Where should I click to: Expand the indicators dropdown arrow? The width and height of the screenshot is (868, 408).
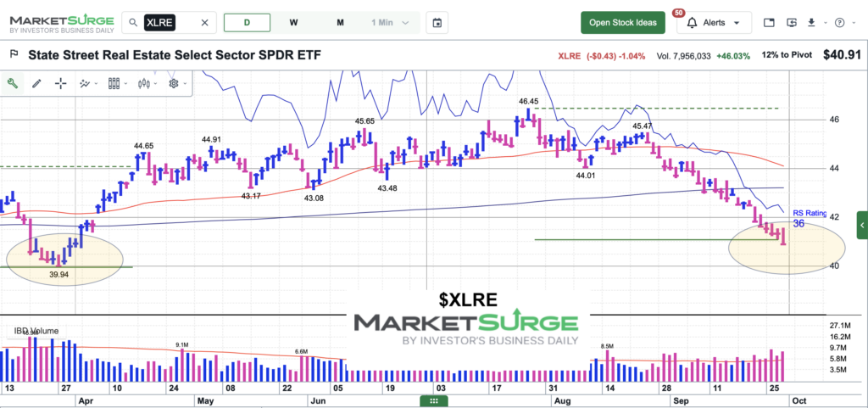(97, 84)
